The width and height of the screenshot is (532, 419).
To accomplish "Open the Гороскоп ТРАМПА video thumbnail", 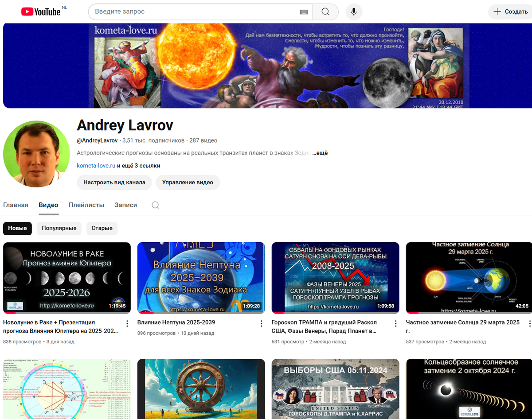I will [335, 277].
